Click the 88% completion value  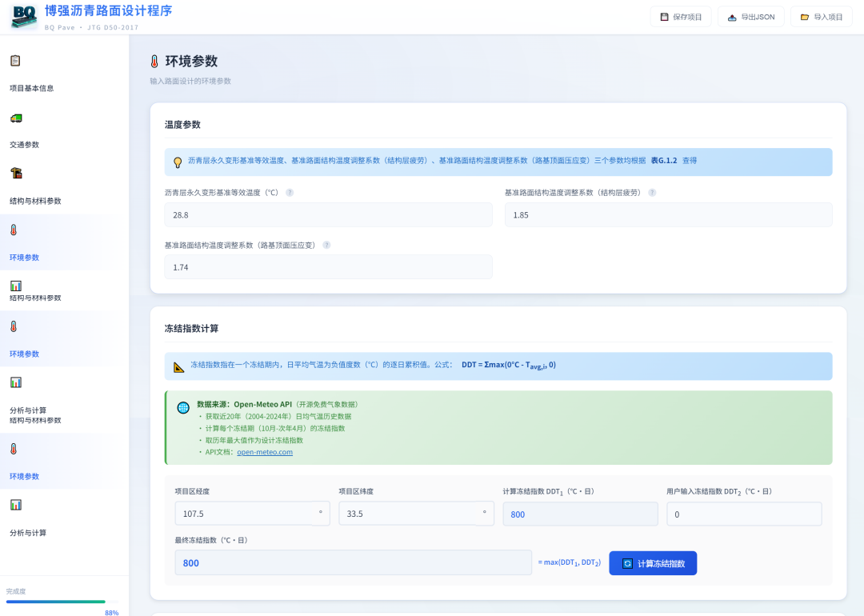(111, 612)
